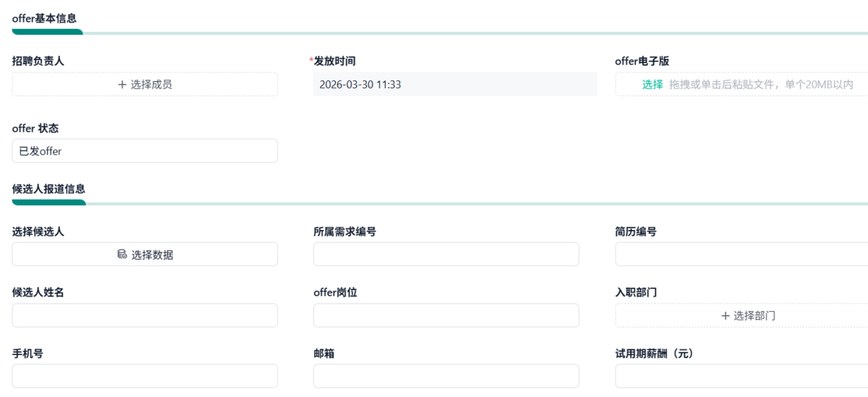This screenshot has width=868, height=397.
Task: Click the 招聘负责人 field label
Action: pos(38,61)
